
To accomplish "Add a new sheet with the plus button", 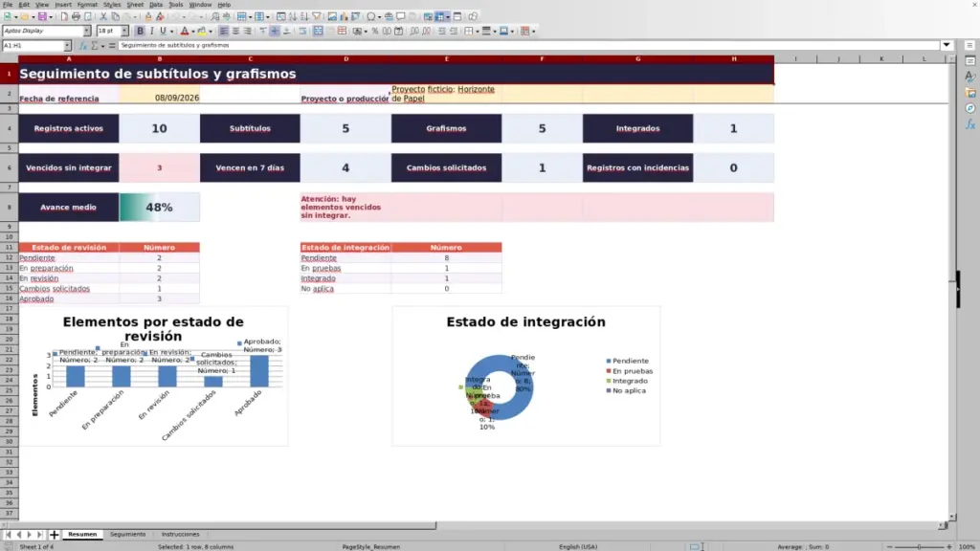I will pos(54,535).
